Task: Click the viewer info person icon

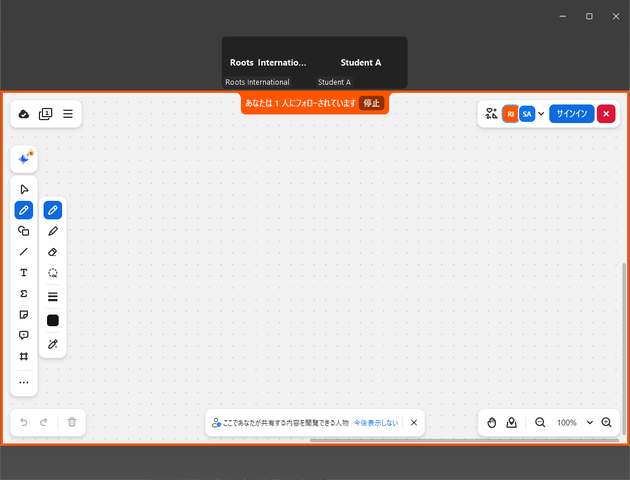Action: click(x=216, y=423)
